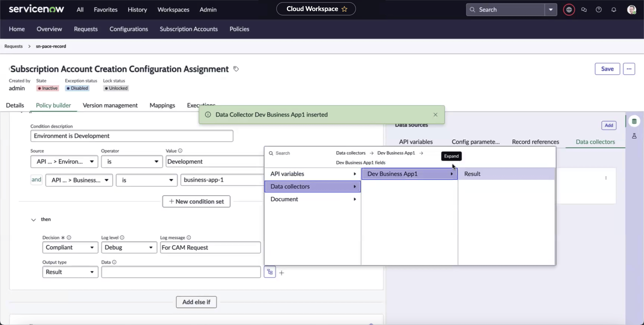Click the ServiceNow logo
This screenshot has width=644, height=325.
coord(36,9)
